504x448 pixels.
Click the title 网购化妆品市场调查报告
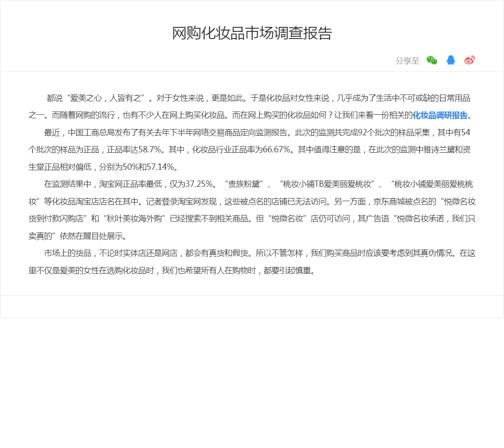click(x=252, y=33)
